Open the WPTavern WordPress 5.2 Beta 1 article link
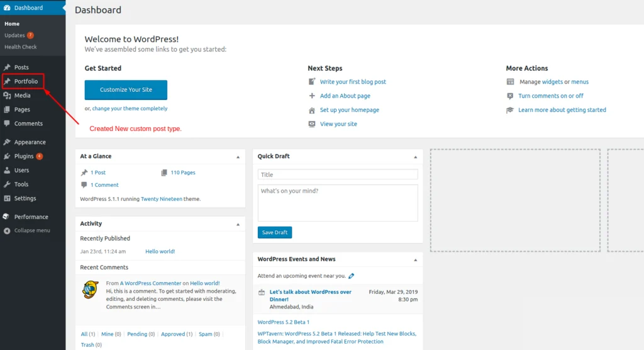This screenshot has width=644, height=350. click(x=337, y=337)
